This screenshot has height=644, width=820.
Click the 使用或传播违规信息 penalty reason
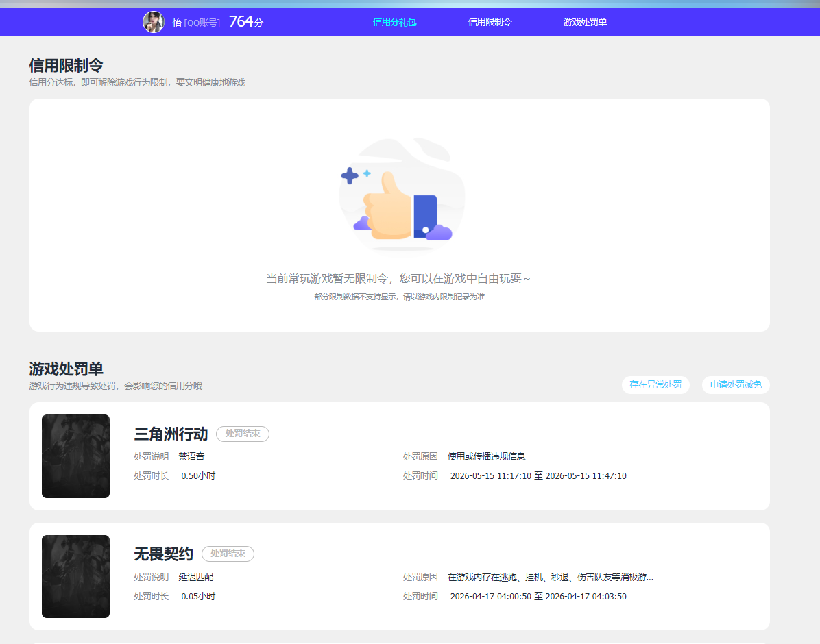click(x=486, y=456)
